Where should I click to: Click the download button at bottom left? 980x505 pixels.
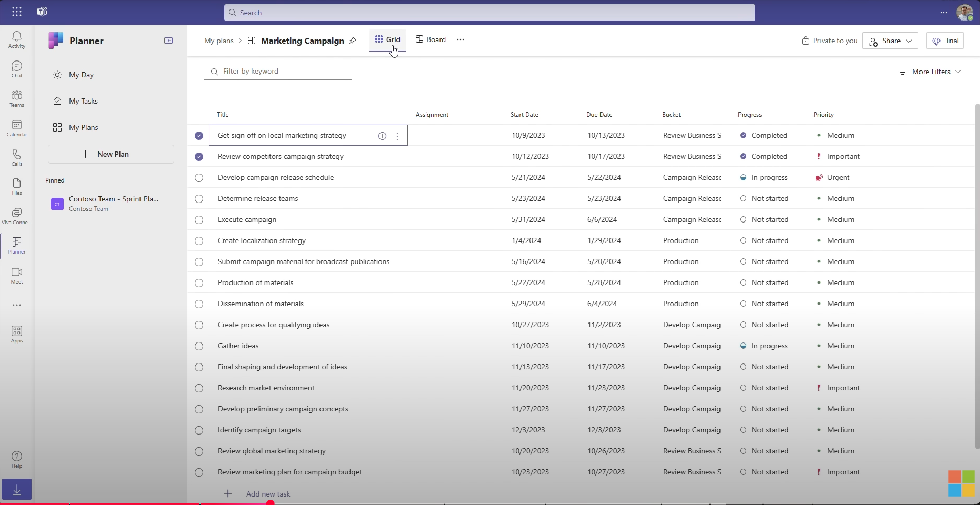tap(17, 490)
